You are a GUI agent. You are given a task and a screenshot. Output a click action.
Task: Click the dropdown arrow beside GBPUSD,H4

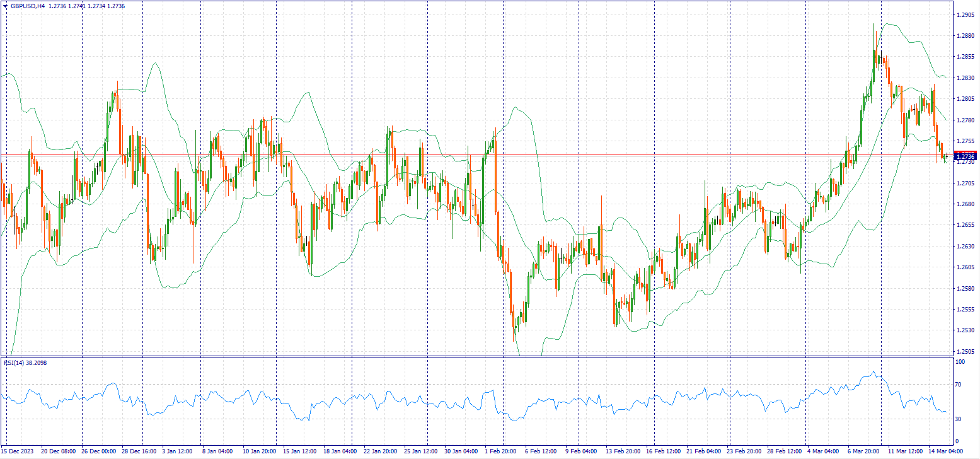[x=5, y=6]
